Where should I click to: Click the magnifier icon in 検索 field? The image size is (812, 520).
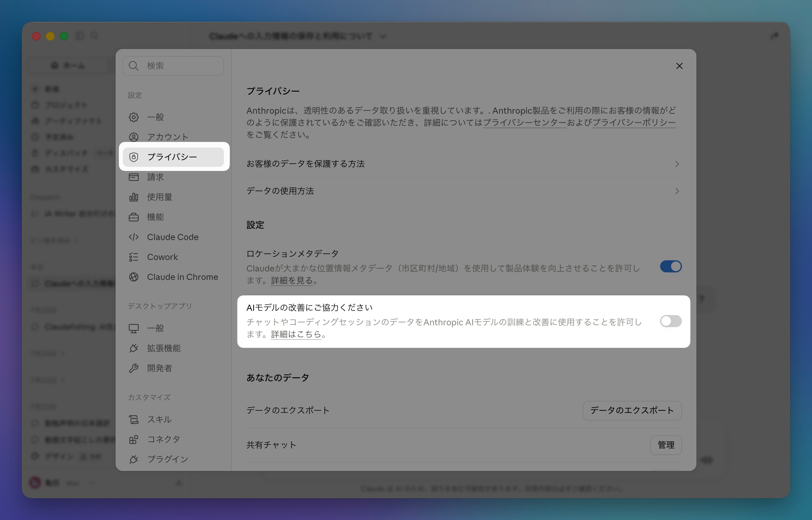(x=134, y=66)
